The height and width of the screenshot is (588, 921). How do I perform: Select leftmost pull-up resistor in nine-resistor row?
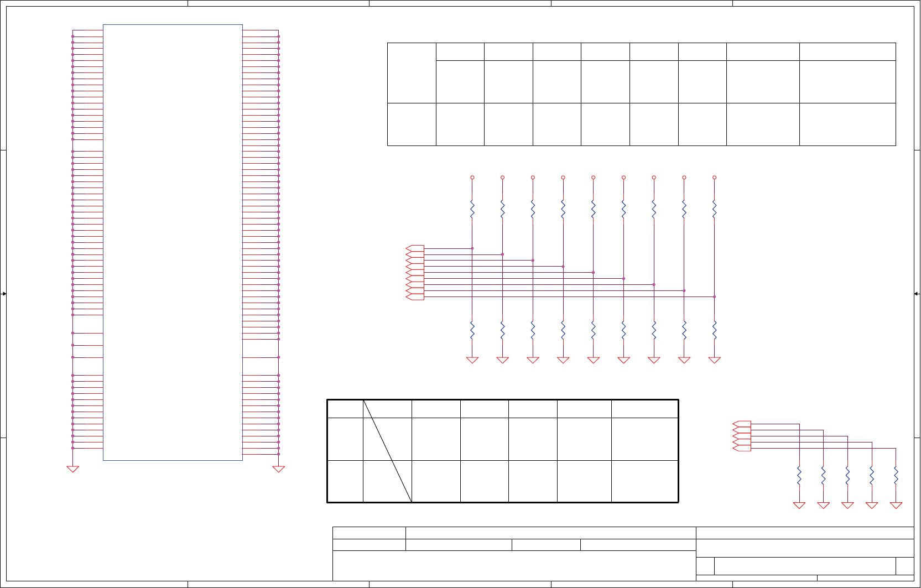tap(472, 209)
